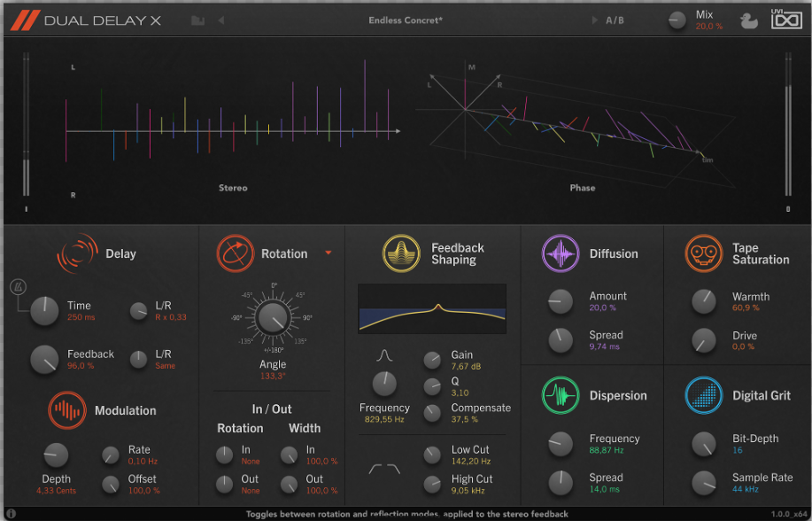The height and width of the screenshot is (521, 812).
Task: Toggle the Modulation section icon
Action: pos(66,410)
